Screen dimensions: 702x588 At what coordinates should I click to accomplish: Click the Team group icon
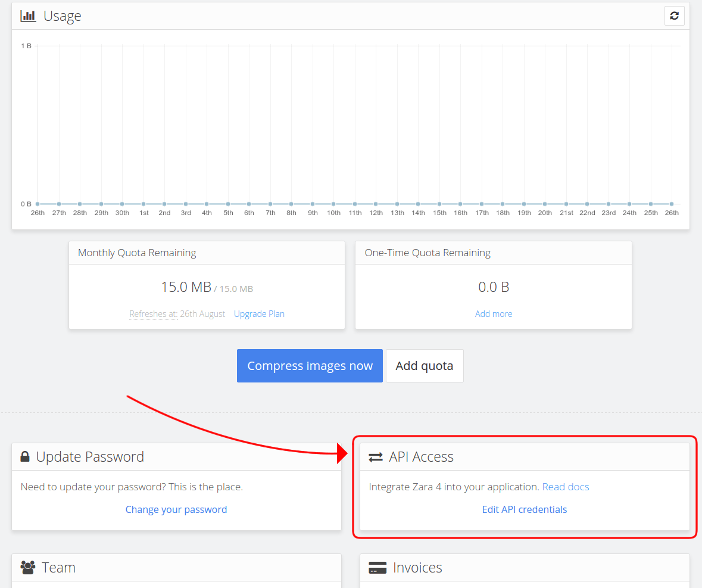[28, 567]
